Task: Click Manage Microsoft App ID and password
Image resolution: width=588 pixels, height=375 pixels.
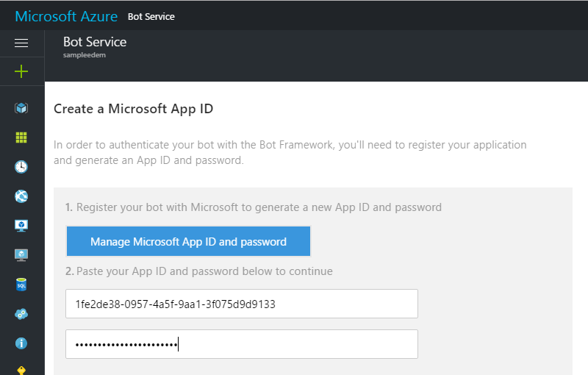Action: coord(188,241)
